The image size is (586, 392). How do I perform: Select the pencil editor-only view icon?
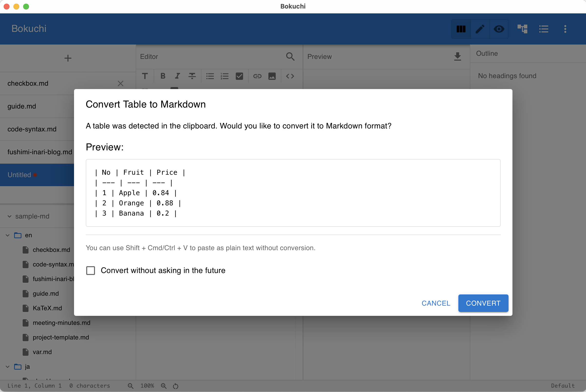(x=480, y=29)
